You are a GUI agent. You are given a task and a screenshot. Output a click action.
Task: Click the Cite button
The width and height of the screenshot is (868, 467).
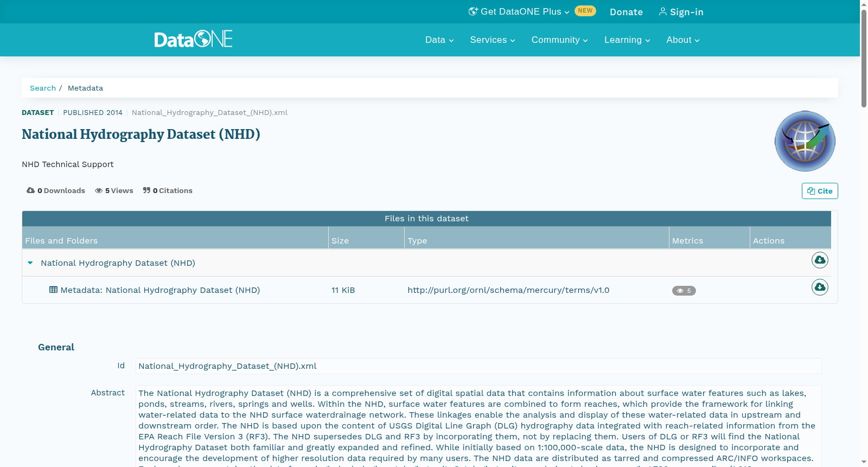pos(820,191)
